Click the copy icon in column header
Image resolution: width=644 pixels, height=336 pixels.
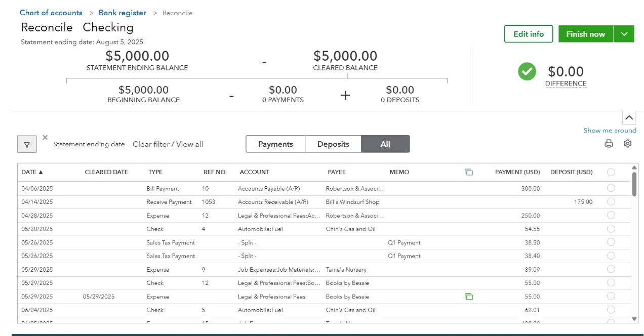tap(468, 172)
